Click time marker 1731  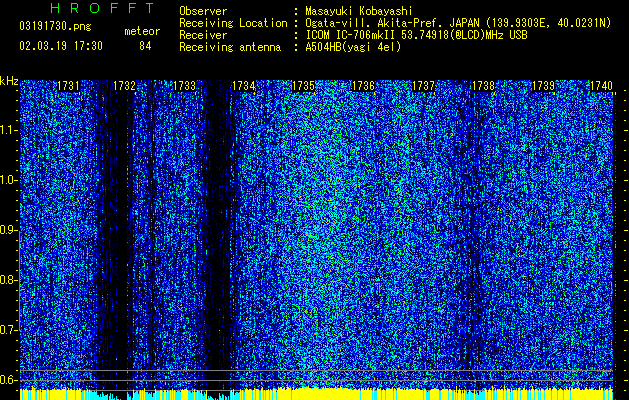point(68,86)
